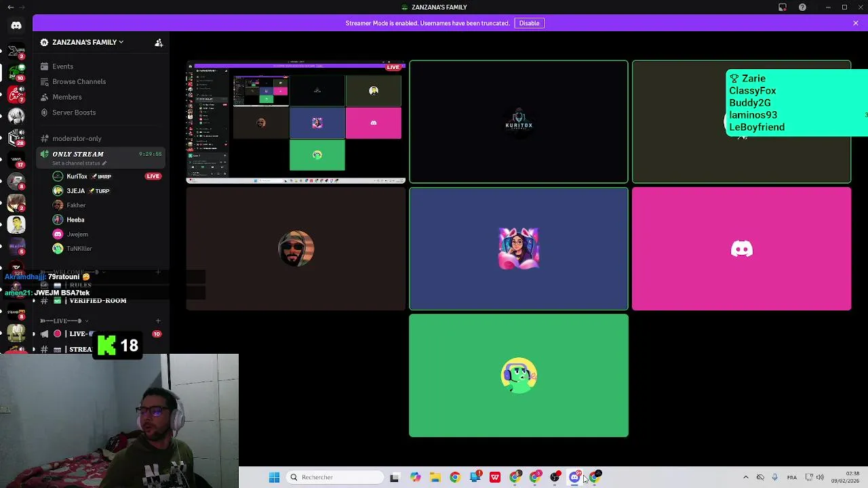Click the LIVE badge next to KuriTox
868x488 pixels.
tap(153, 176)
